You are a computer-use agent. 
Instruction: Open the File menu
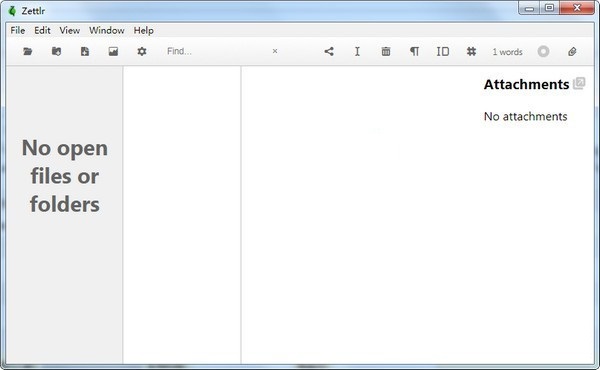pyautogui.click(x=18, y=30)
